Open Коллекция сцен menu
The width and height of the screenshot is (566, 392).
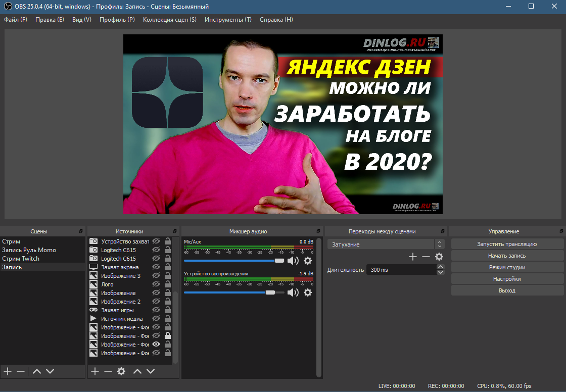coord(170,20)
